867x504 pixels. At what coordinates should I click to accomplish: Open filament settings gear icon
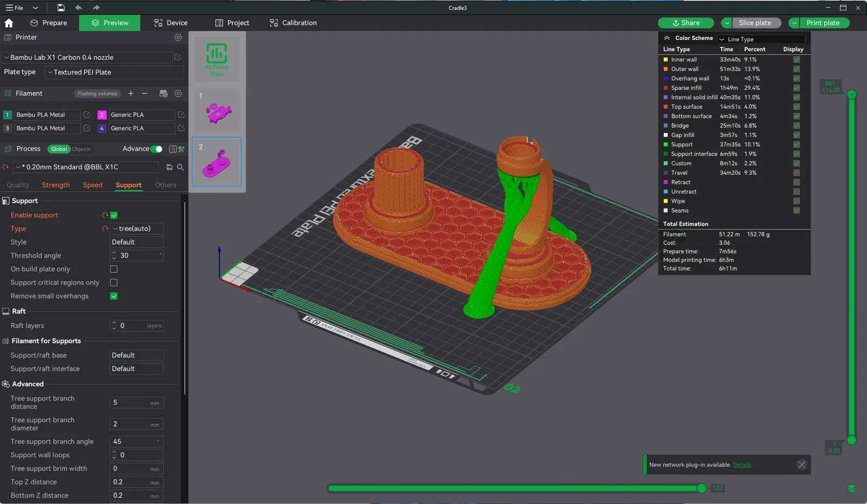pyautogui.click(x=178, y=94)
